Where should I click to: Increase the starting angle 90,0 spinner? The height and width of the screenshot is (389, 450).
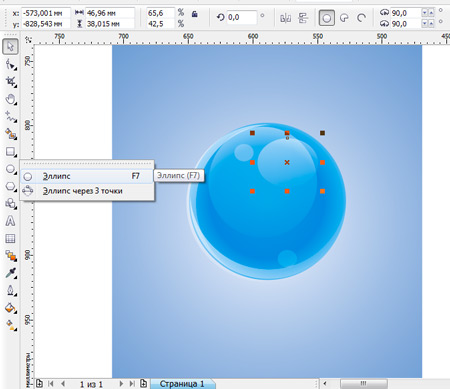pos(431,13)
